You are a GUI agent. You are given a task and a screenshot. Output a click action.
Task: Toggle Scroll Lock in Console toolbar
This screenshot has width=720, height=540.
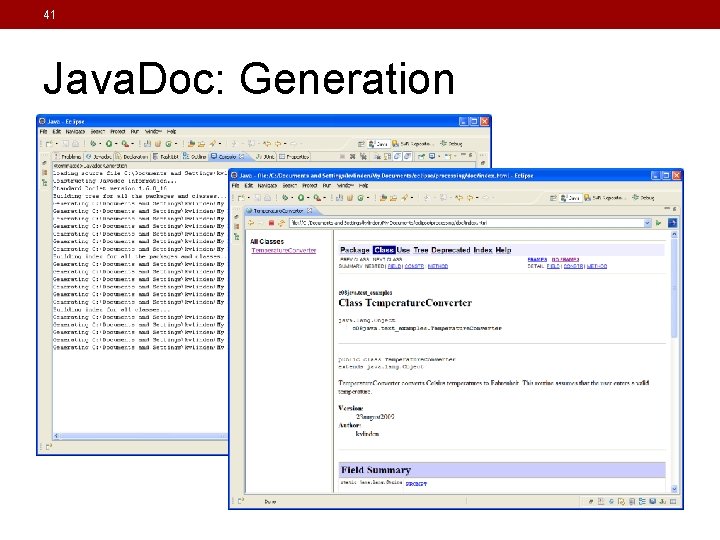[387, 157]
